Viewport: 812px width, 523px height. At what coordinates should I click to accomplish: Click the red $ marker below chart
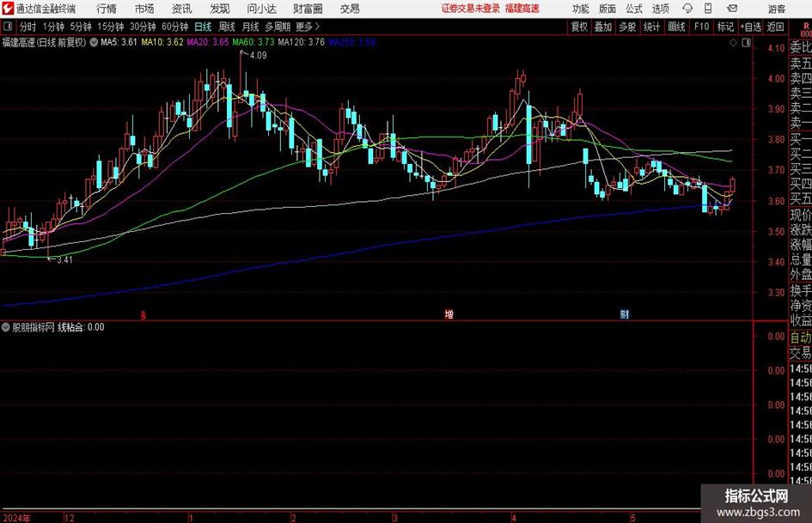tap(143, 315)
